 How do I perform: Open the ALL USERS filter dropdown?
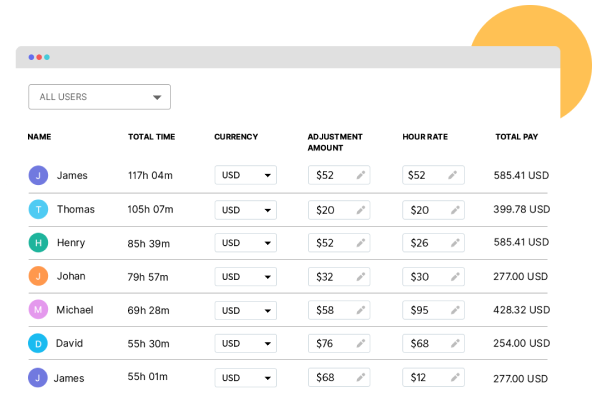[x=99, y=97]
